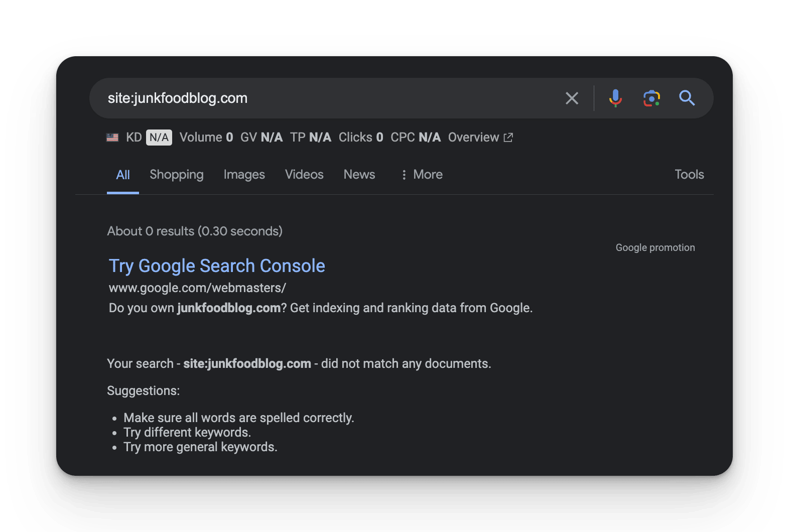Click the Clicks 0 metric
Screen dimensions: 789x532
click(361, 138)
